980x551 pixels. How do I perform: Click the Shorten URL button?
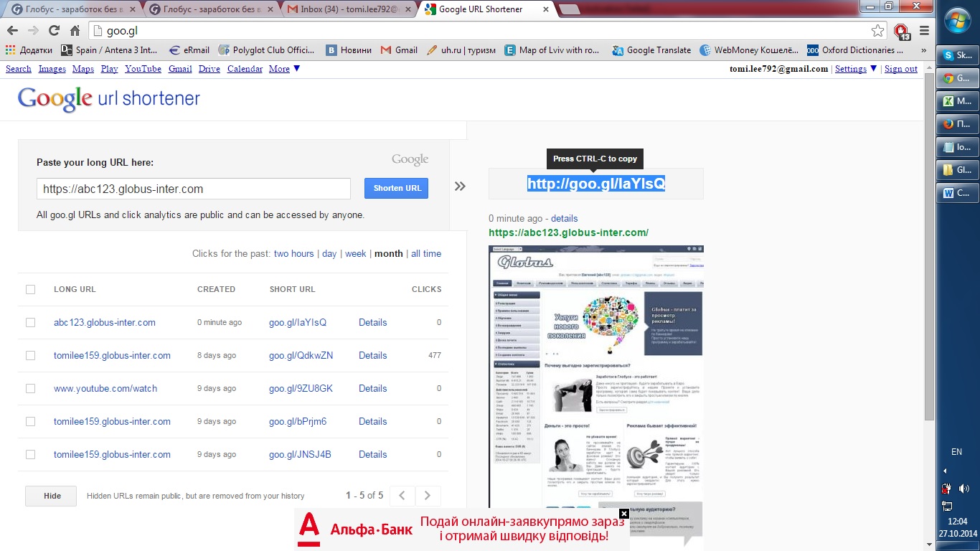pyautogui.click(x=397, y=188)
